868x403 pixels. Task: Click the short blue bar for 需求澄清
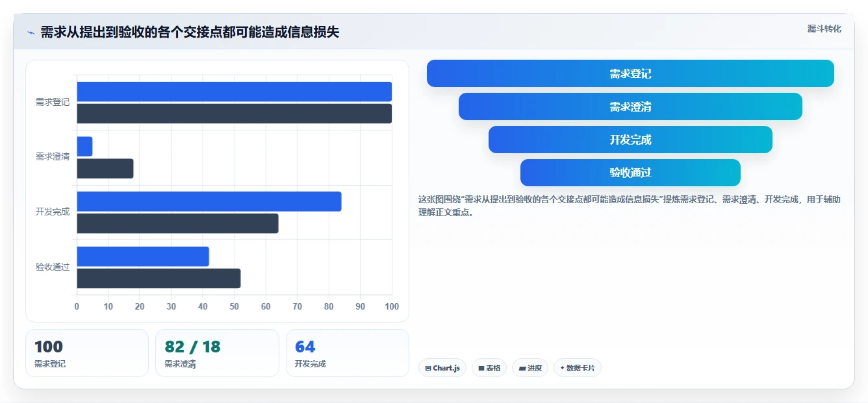click(84, 147)
